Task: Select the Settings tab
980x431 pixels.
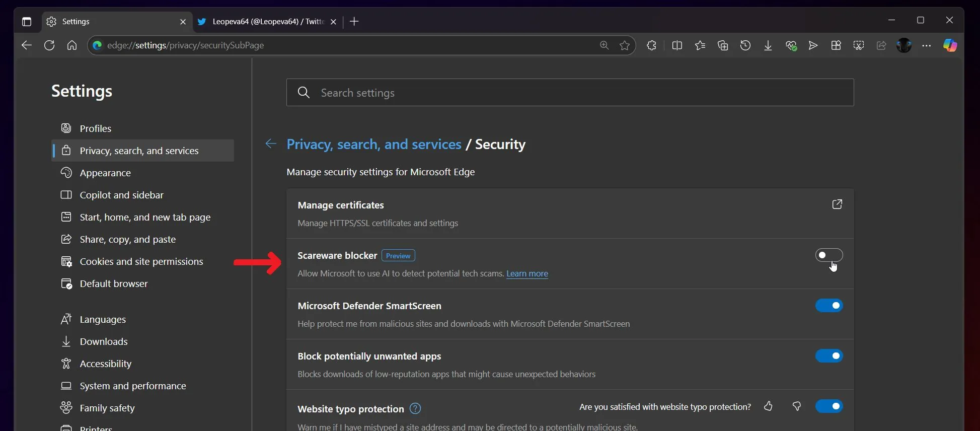Action: pos(117,22)
